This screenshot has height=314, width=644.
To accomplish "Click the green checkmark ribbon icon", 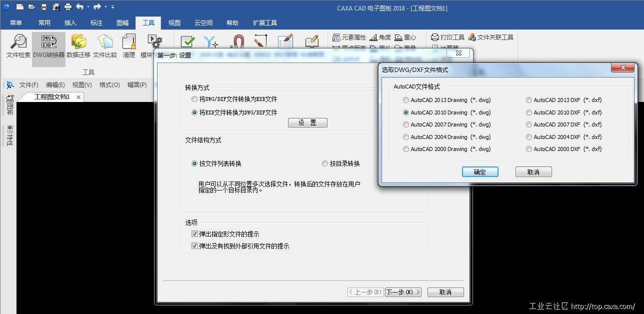I will click(187, 42).
